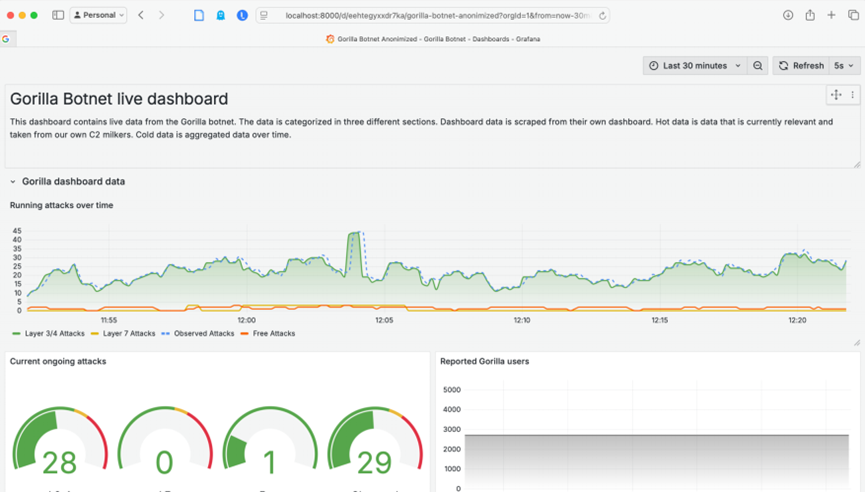Show the tab overview icon
Screen dimensions: 865x492
point(853,15)
